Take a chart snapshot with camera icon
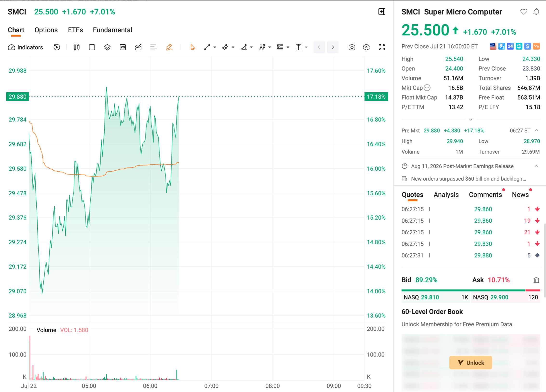546x392 pixels. pos(352,47)
